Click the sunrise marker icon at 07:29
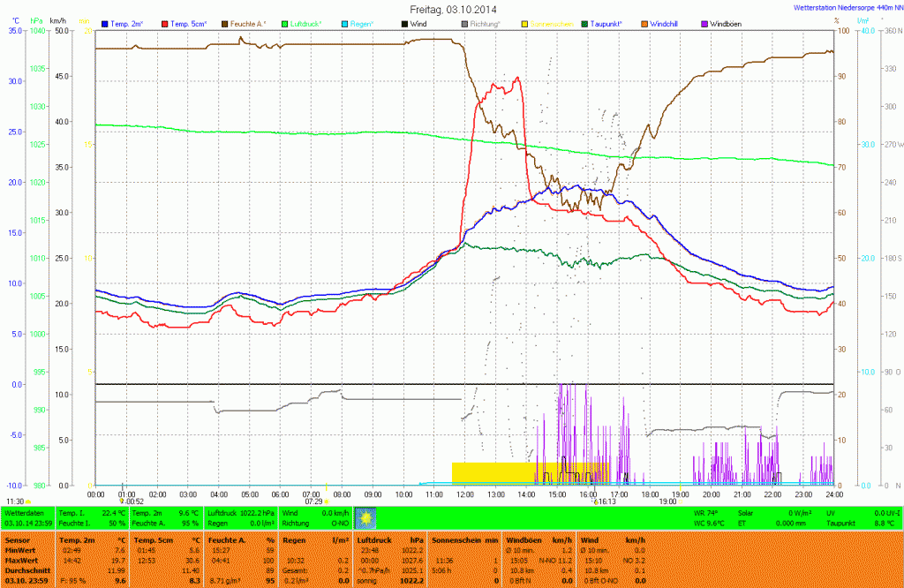The width and height of the screenshot is (904, 588). (327, 501)
